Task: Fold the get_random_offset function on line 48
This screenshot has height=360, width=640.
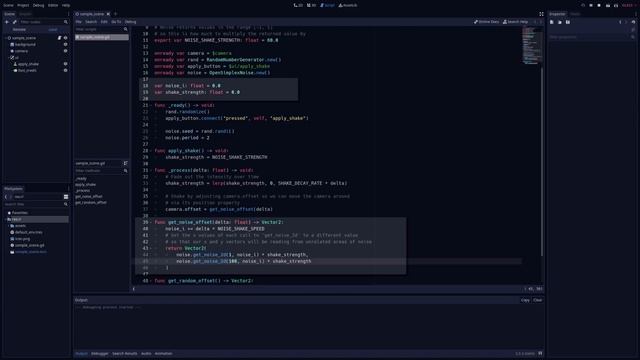Action: 151,281
